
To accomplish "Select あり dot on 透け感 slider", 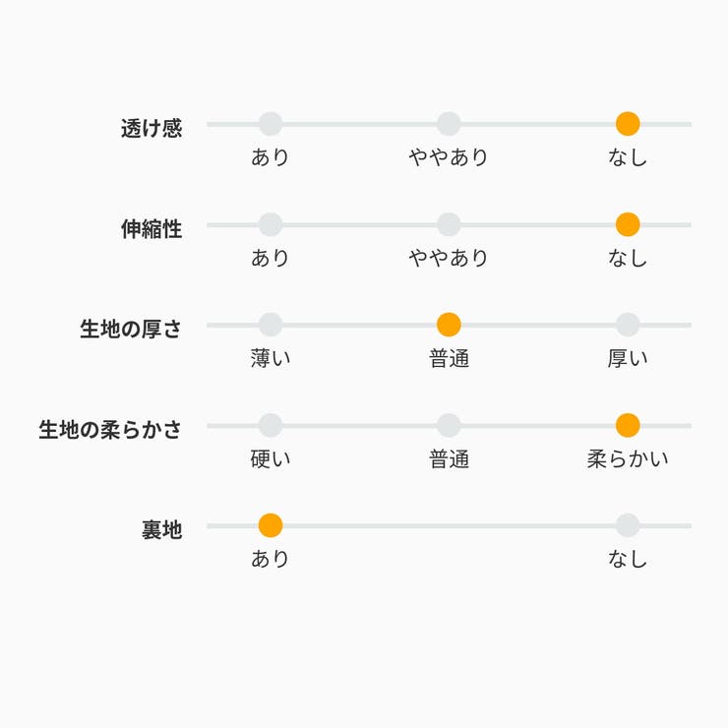I will [x=271, y=124].
